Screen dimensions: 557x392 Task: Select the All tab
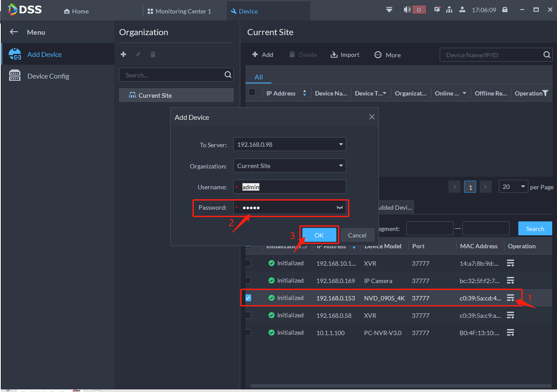click(259, 77)
